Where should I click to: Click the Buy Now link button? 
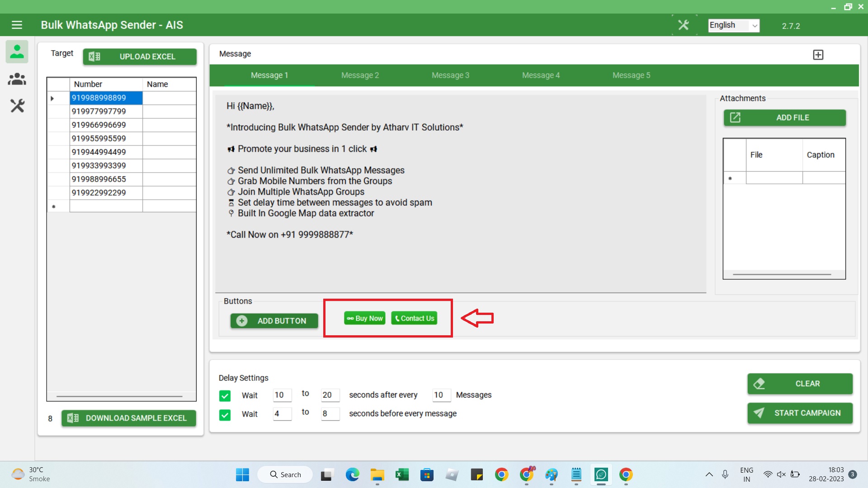364,318
